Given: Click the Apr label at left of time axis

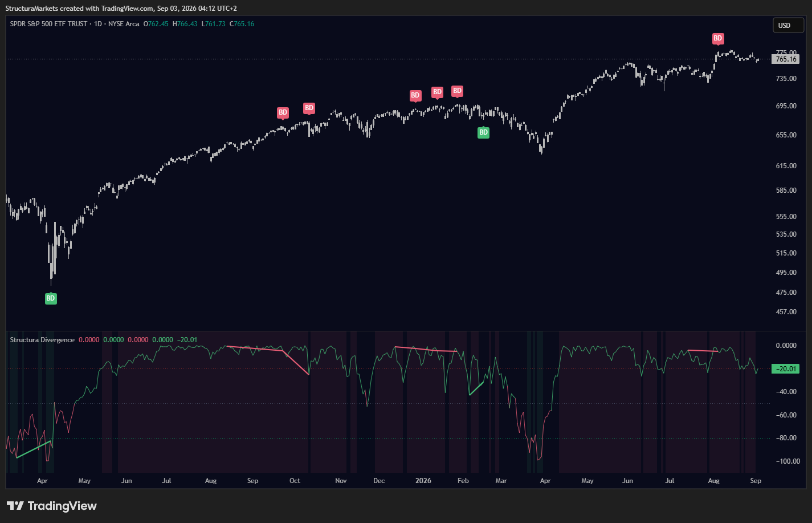Looking at the screenshot, I should point(42,481).
